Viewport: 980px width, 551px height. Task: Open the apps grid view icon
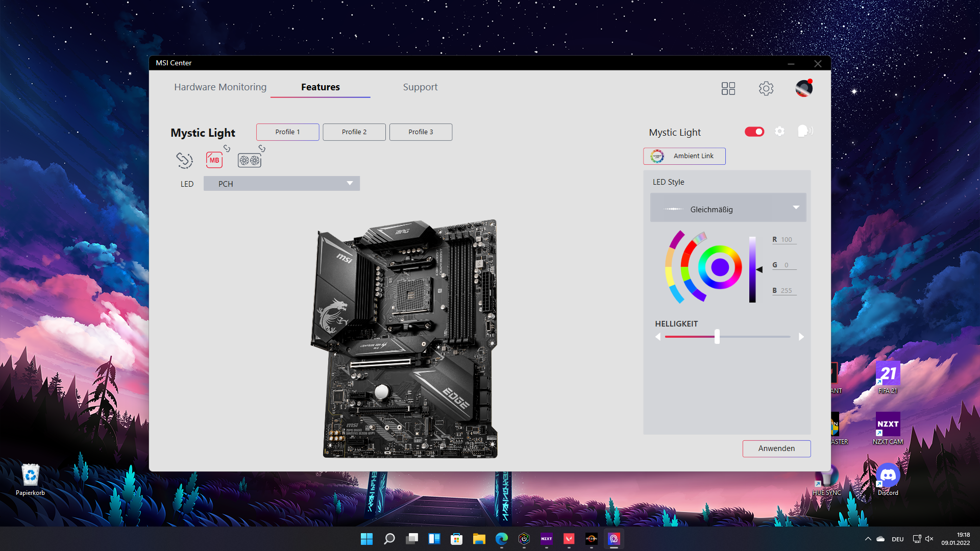coord(728,88)
